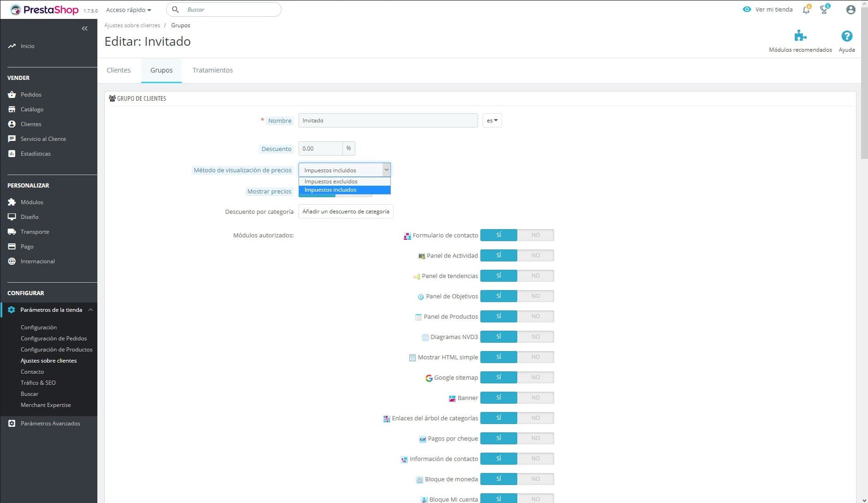Open the Ayuda help icon
The height and width of the screenshot is (503, 868).
846,36
